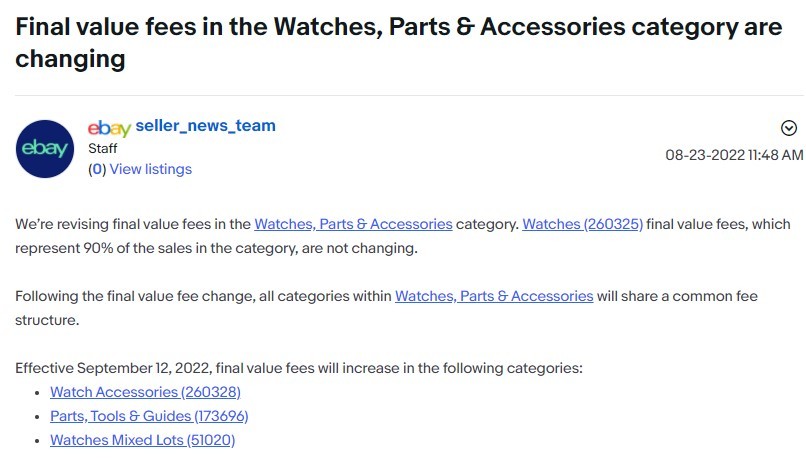Open the seller_news_team profile link
This screenshot has width=806, height=468.
(x=205, y=126)
